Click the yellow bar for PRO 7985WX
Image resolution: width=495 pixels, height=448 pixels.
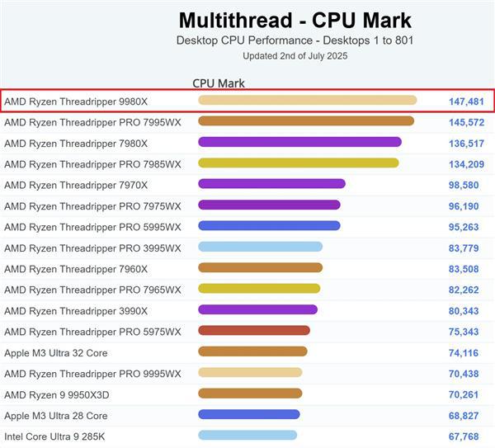(x=298, y=163)
